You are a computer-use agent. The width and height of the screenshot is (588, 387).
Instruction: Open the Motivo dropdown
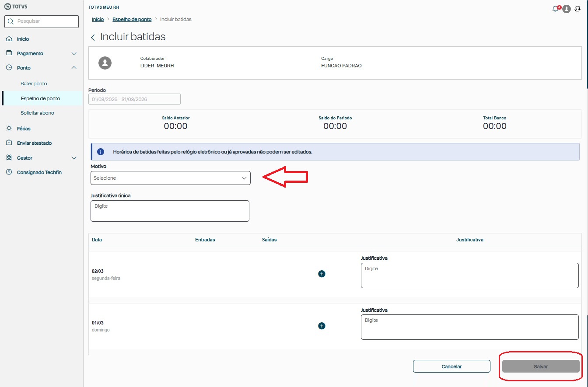coord(170,178)
